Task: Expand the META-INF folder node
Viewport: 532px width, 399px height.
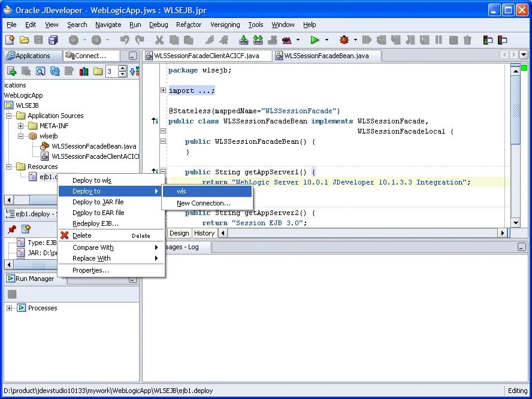Action: point(21,126)
